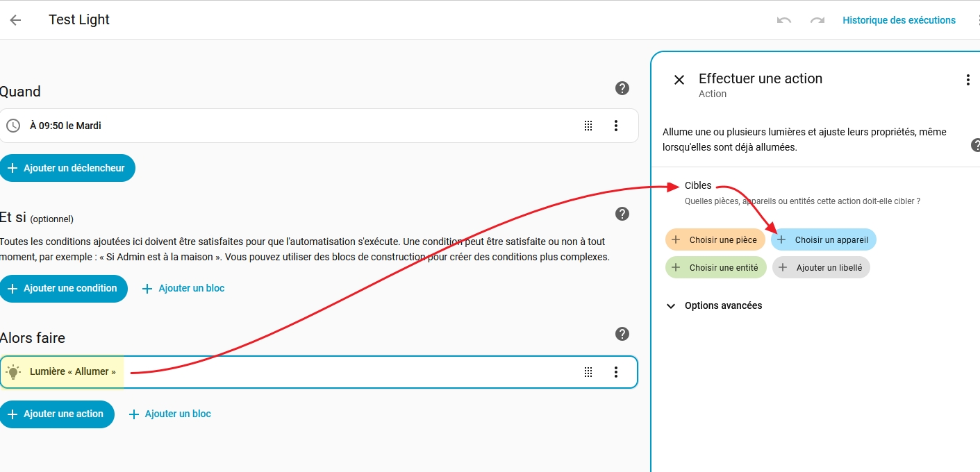Viewport: 980px width, 472px height.
Task: Open the help icon for Et si section
Action: pos(622,214)
